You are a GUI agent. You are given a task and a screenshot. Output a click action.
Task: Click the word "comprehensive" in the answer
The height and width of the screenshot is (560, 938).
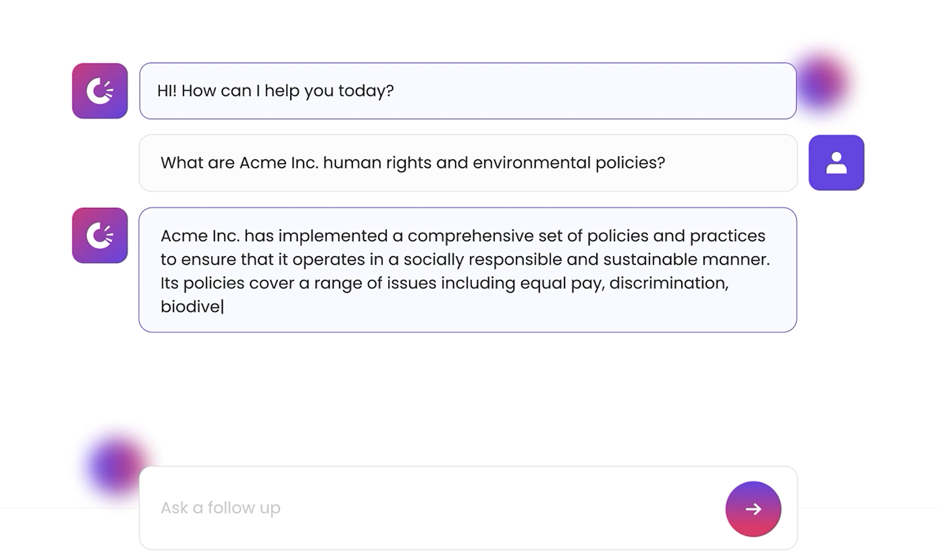click(485, 236)
